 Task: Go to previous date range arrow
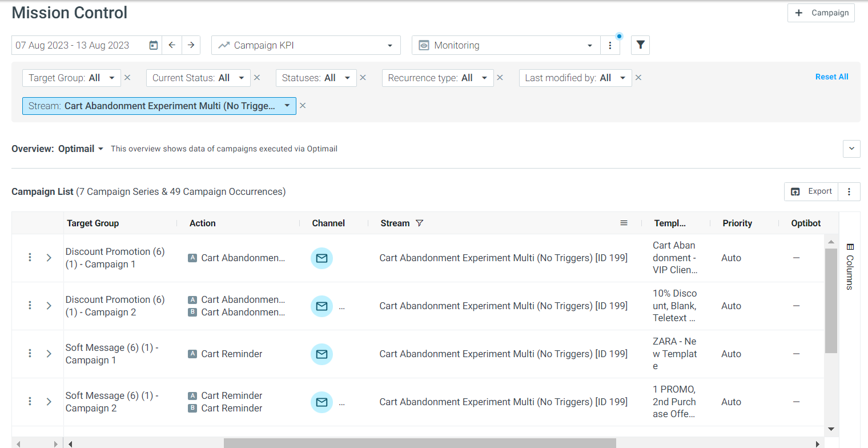(172, 45)
